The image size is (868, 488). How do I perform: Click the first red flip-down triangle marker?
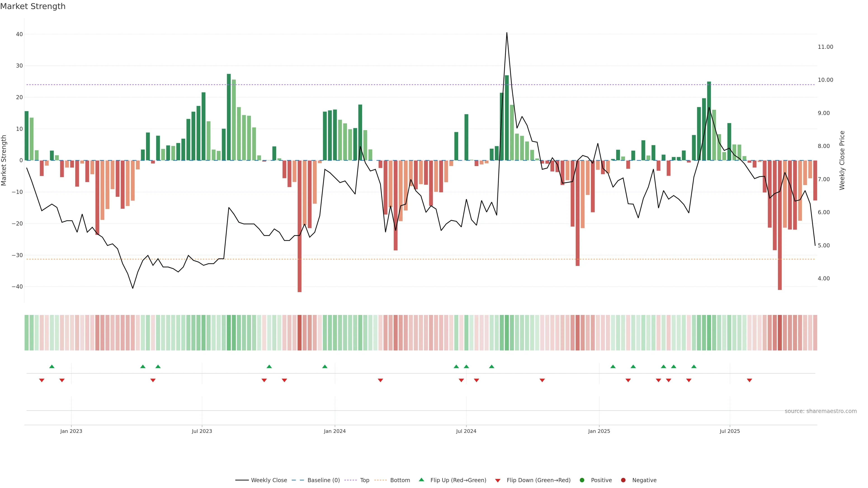tap(41, 380)
